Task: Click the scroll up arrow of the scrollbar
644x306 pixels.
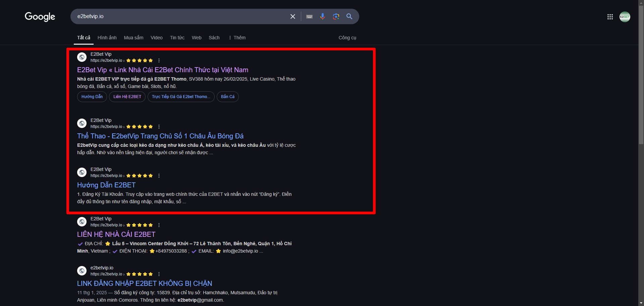Action: [641, 2]
